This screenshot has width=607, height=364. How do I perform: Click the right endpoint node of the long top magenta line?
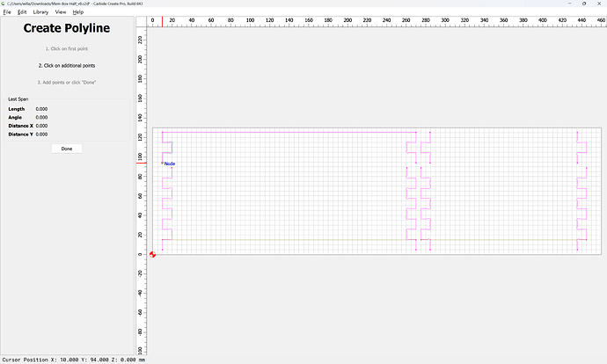416,132
